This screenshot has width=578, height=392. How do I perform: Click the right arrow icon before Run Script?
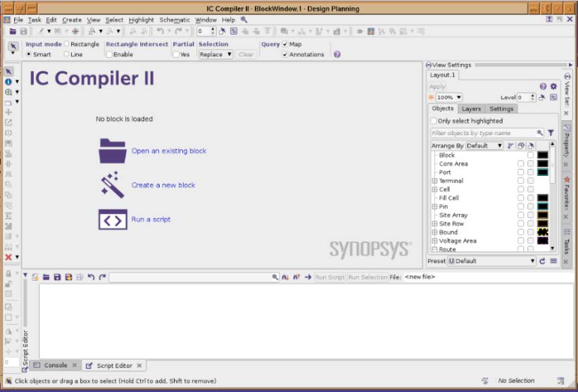click(x=308, y=277)
